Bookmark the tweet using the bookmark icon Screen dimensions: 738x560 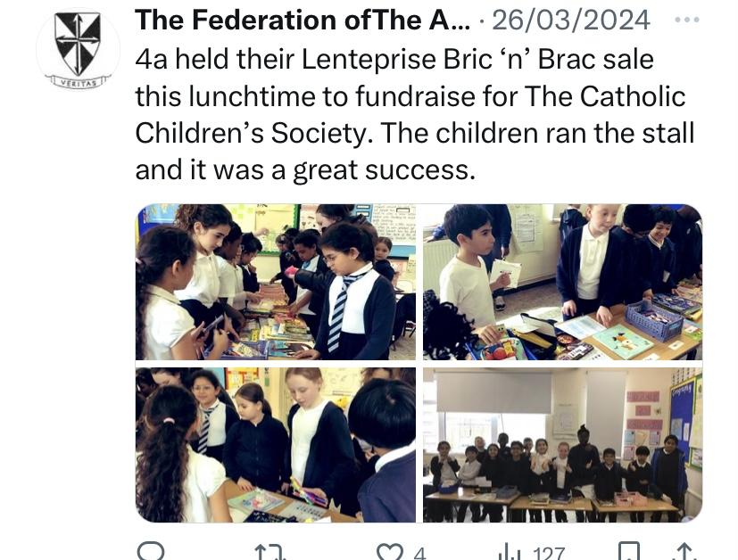[x=629, y=551]
